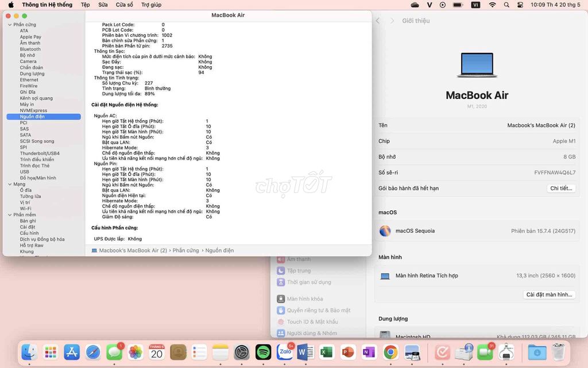Open Spotlight search magnifier in menu bar

[506, 5]
